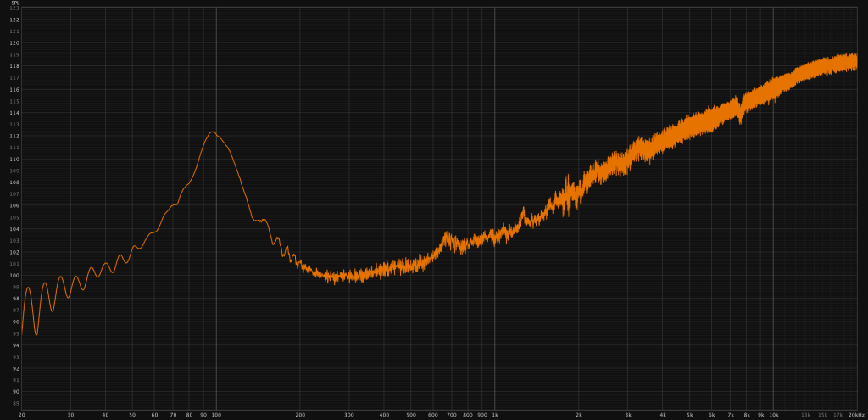Viewport: 868px width, 420px height.
Task: Click the 5k label on the frequency axis
Action: (x=689, y=416)
